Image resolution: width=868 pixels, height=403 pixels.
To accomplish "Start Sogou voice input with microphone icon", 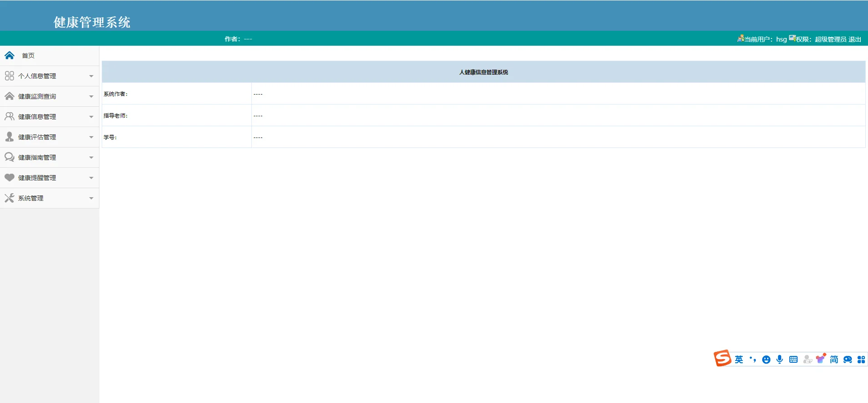I will [780, 360].
